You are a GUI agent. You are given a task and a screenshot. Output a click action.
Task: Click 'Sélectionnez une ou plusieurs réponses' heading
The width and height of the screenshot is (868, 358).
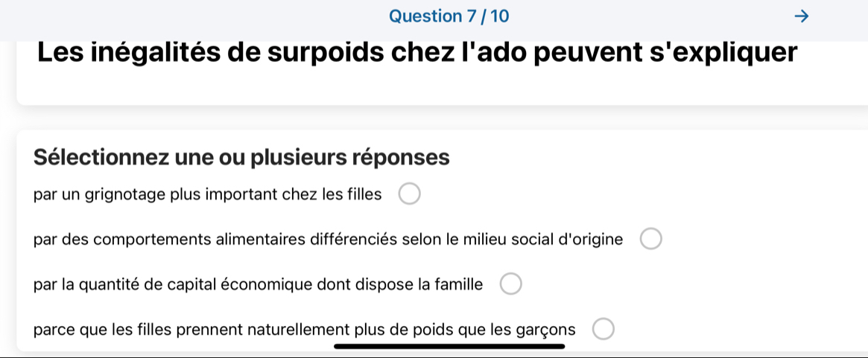(x=242, y=158)
